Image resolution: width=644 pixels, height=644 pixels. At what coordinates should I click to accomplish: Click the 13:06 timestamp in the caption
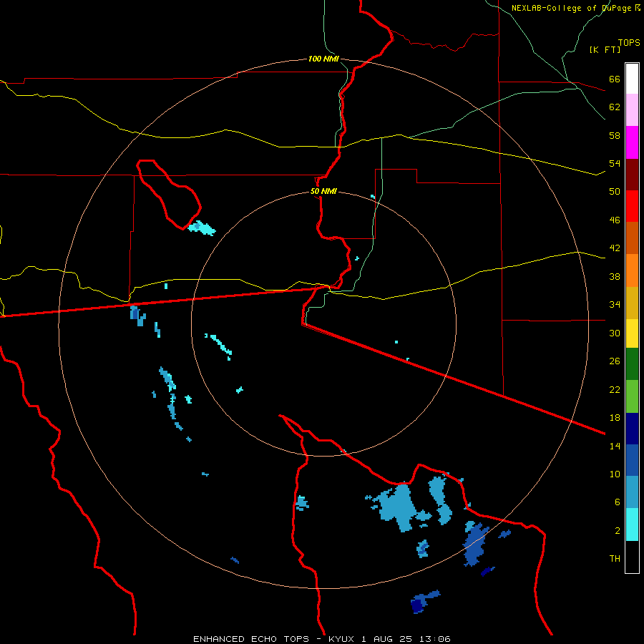pyautogui.click(x=435, y=639)
